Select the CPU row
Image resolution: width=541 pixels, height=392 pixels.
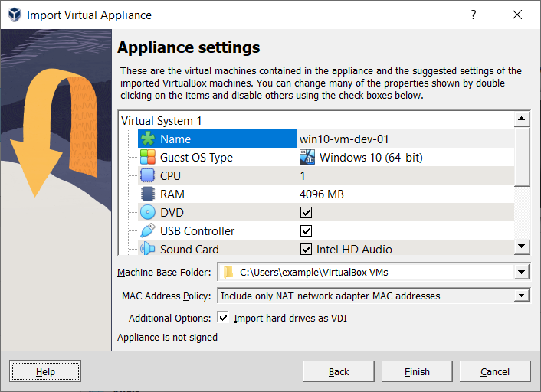[x=326, y=175]
